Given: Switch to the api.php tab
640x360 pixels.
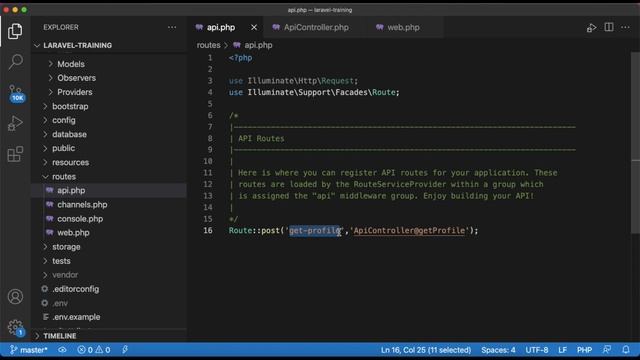Looking at the screenshot, I should pyautogui.click(x=220, y=27).
